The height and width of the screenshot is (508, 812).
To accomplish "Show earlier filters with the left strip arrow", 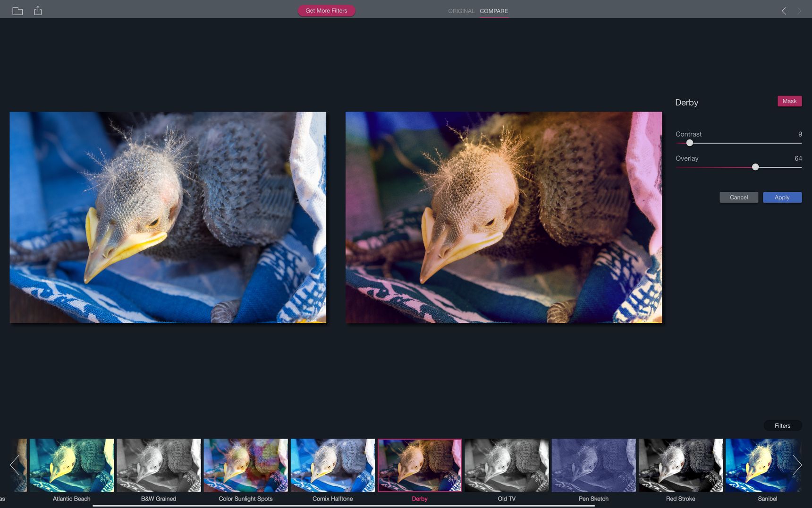I will pos(15,465).
